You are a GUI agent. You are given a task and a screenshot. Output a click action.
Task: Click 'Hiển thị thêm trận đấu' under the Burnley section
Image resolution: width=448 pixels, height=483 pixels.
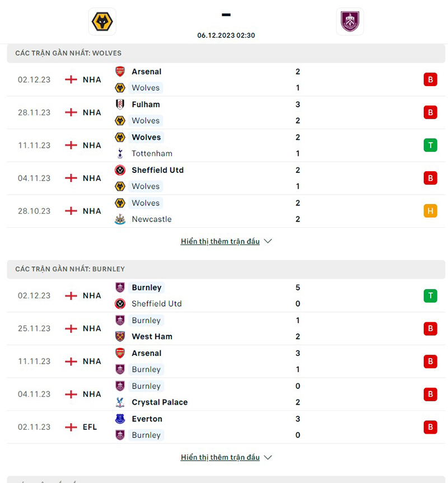pos(220,457)
